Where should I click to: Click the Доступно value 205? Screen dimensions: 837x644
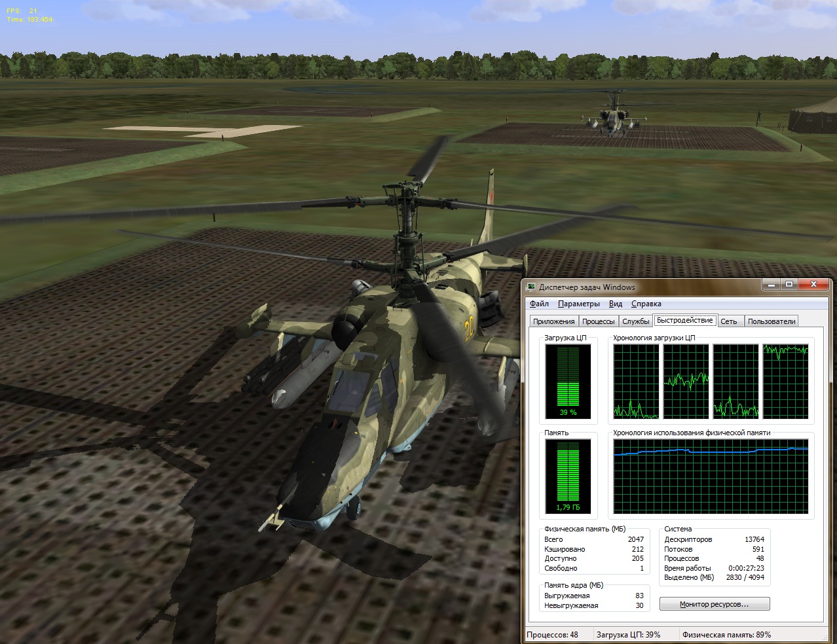(637, 558)
